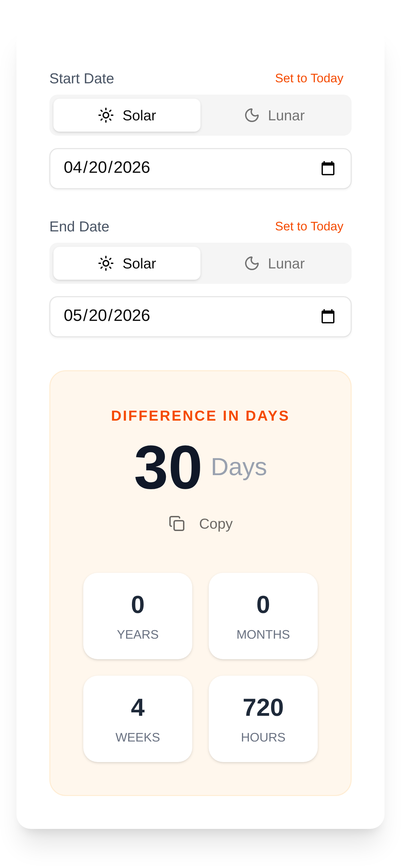Click the sun icon in Start Date Solar
This screenshot has height=868, width=401.
tap(106, 115)
